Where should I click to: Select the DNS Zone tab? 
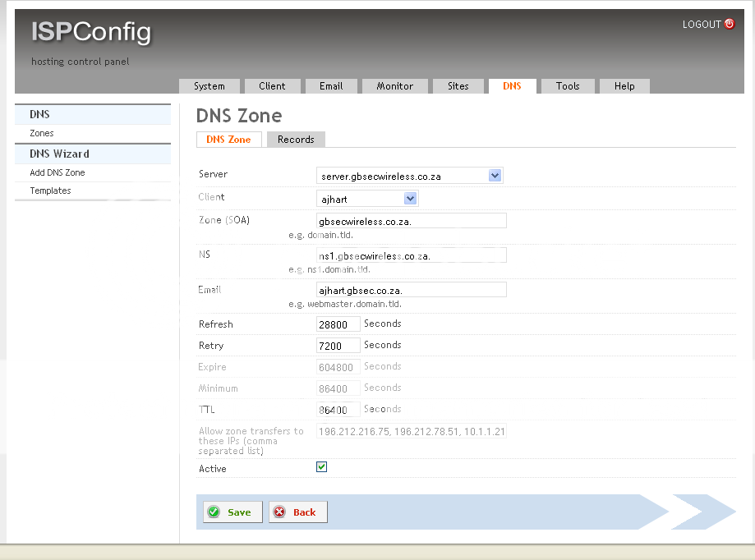pos(228,140)
